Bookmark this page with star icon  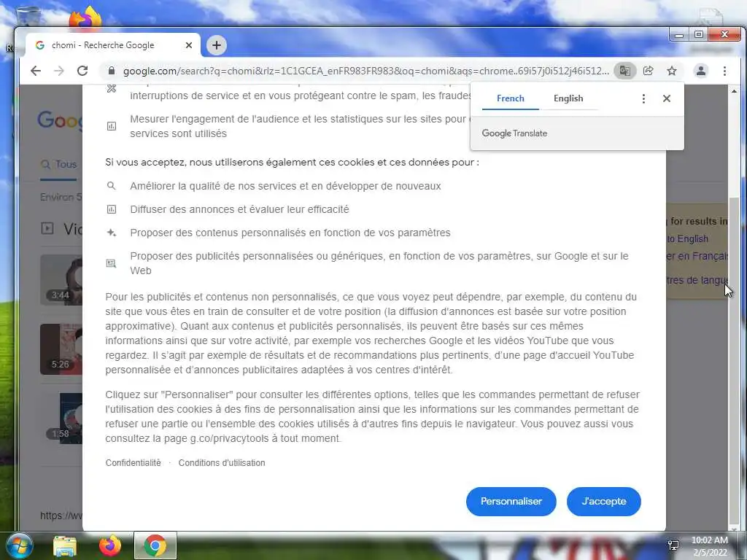pyautogui.click(x=672, y=71)
